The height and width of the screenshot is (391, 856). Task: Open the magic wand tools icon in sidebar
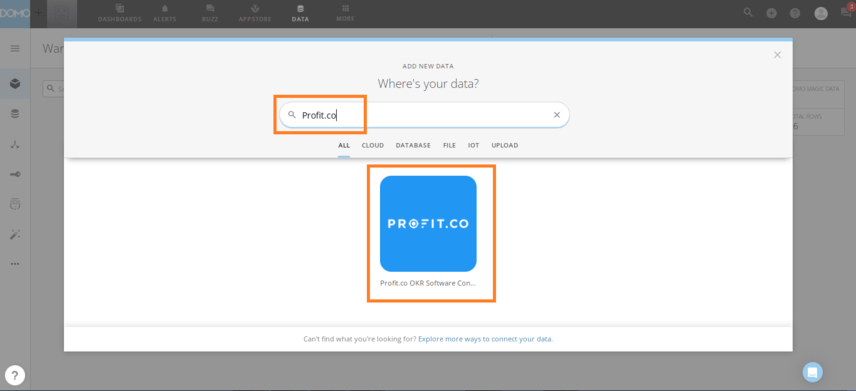click(15, 234)
